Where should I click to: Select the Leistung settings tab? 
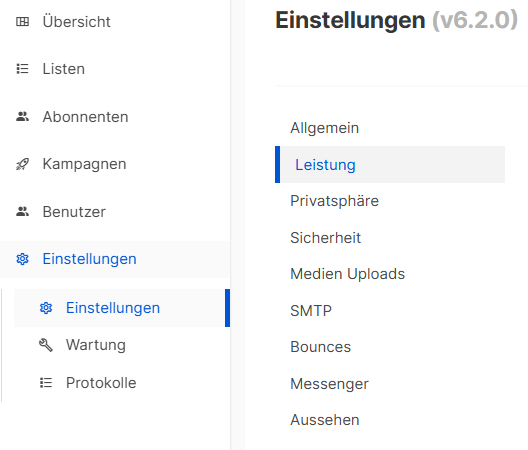click(x=390, y=165)
